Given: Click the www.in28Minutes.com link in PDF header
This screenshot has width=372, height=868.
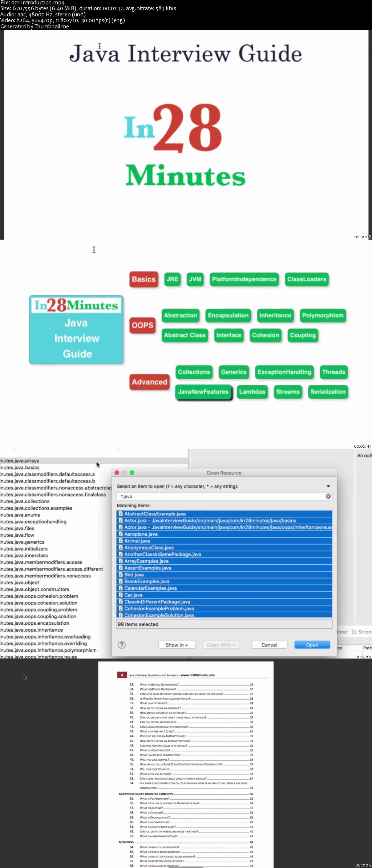Looking at the screenshot, I should click(198, 675).
